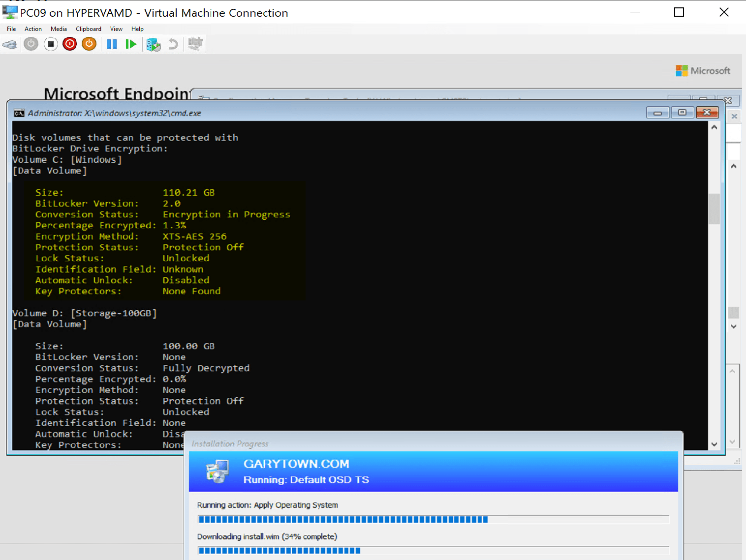Take a checkpoint of the virtual machine
746x560 pixels.
[x=154, y=44]
